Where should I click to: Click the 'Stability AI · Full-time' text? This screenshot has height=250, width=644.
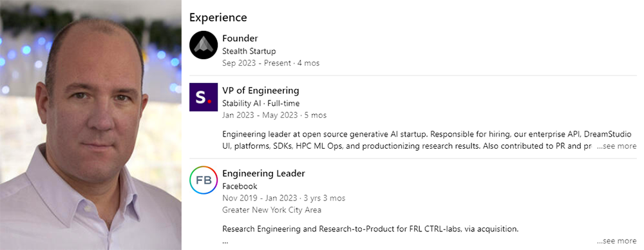coord(261,103)
